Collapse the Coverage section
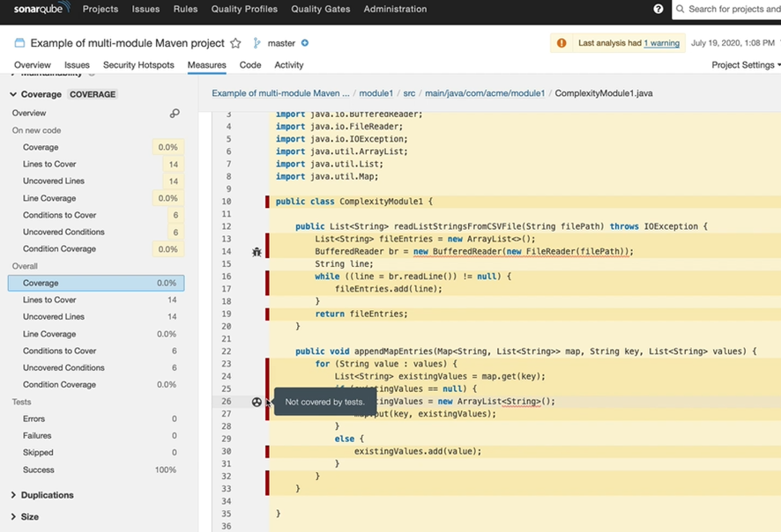 (x=13, y=94)
